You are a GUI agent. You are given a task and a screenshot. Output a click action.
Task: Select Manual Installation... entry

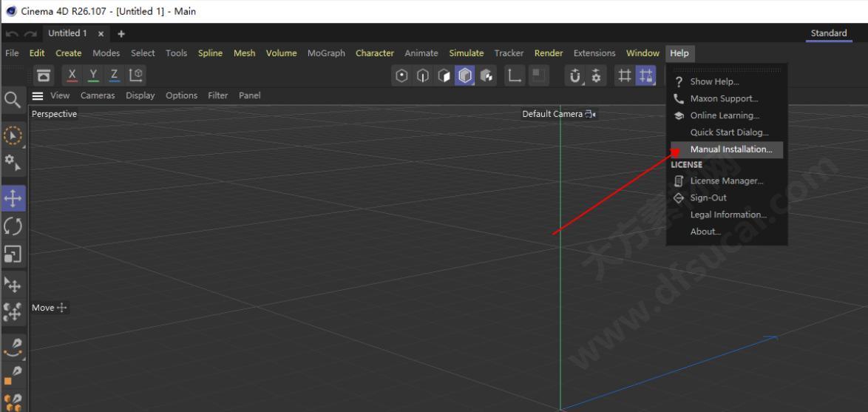pyautogui.click(x=726, y=149)
